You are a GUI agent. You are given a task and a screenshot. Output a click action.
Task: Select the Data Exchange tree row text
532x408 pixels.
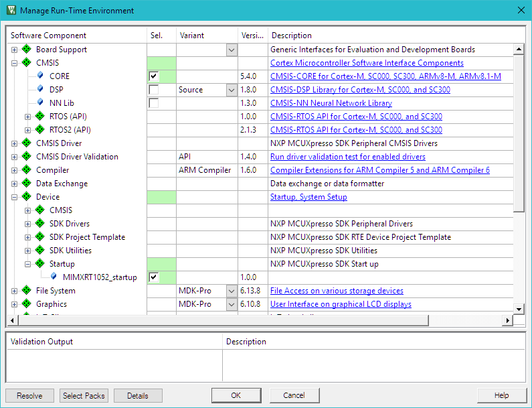[x=62, y=184]
